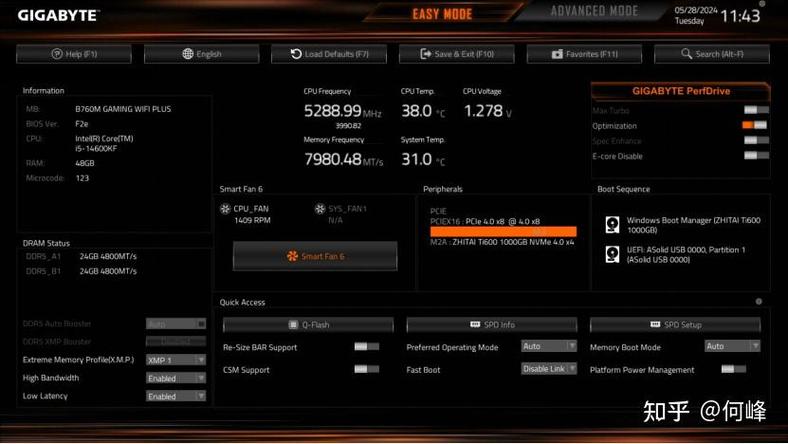This screenshot has width=788, height=444.
Task: Click the Load Defaults (F7) button
Action: tap(329, 54)
